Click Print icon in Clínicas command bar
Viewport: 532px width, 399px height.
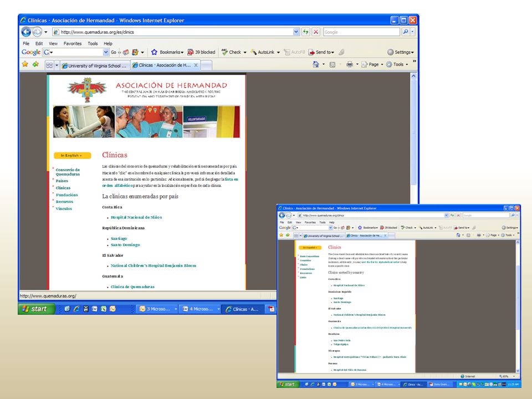tap(350, 64)
